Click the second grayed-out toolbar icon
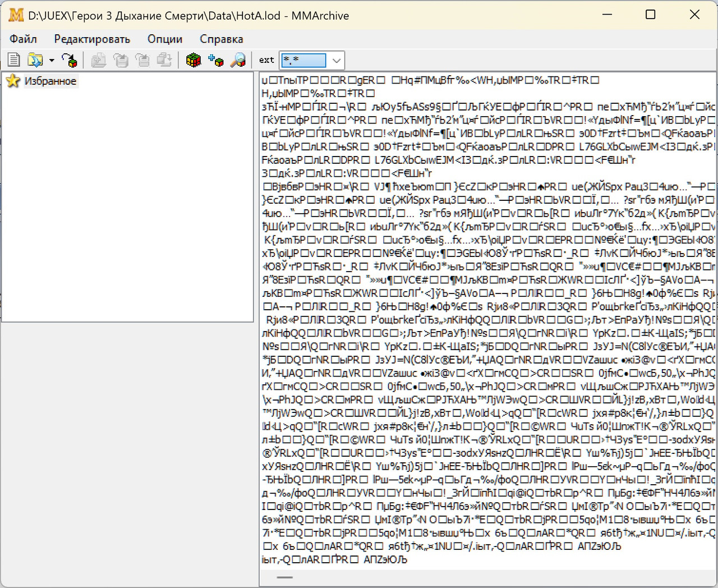Viewport: 718px width, 588px height. [121, 59]
